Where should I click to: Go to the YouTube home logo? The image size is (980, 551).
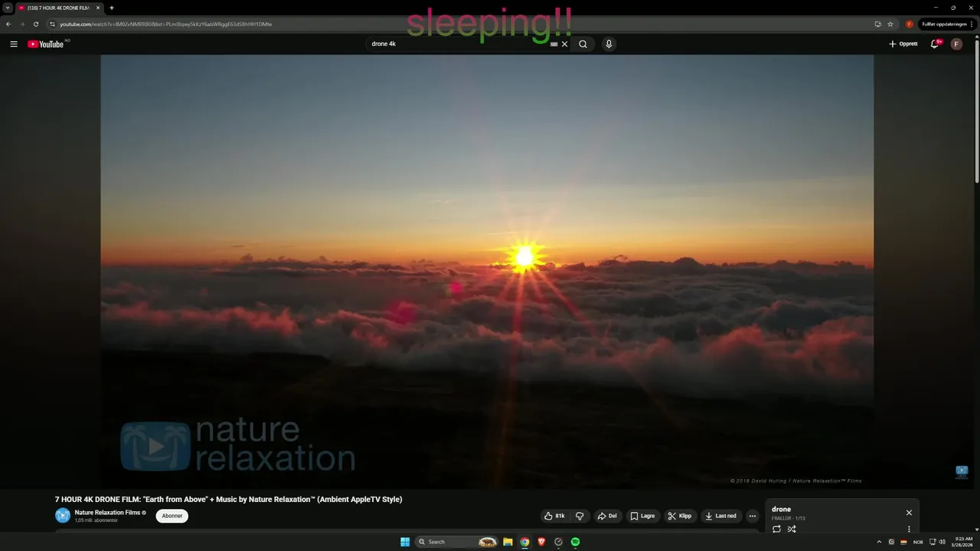click(x=46, y=44)
